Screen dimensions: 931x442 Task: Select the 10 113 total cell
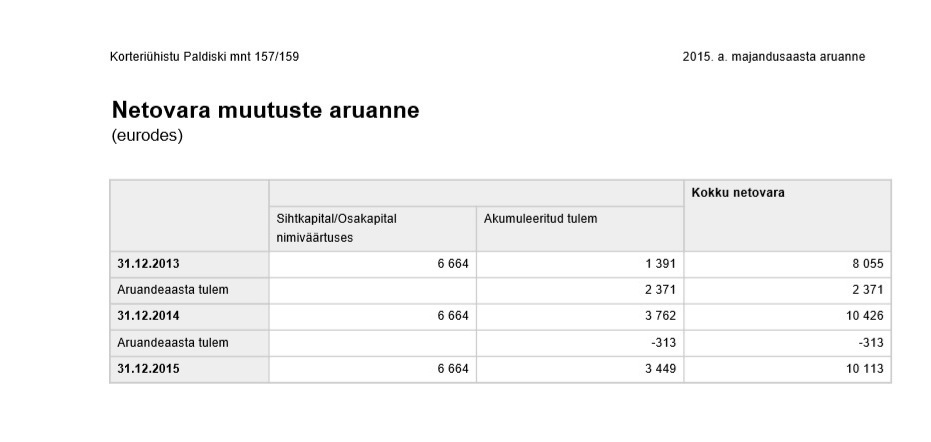pos(860,369)
